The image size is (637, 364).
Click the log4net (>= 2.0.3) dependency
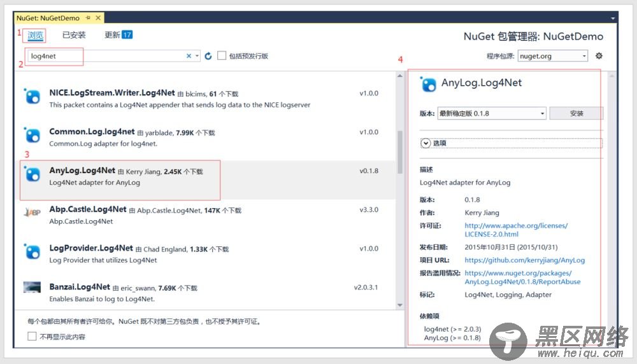point(452,329)
